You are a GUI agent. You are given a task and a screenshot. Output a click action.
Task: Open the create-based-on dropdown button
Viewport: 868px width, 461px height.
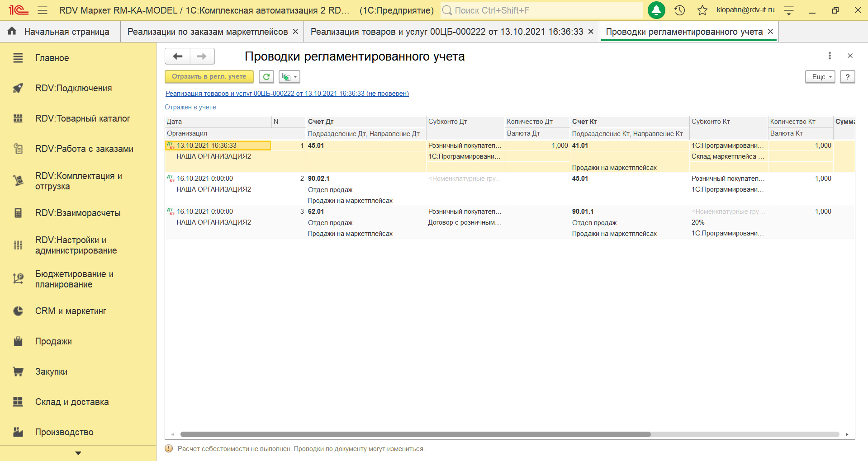point(289,77)
